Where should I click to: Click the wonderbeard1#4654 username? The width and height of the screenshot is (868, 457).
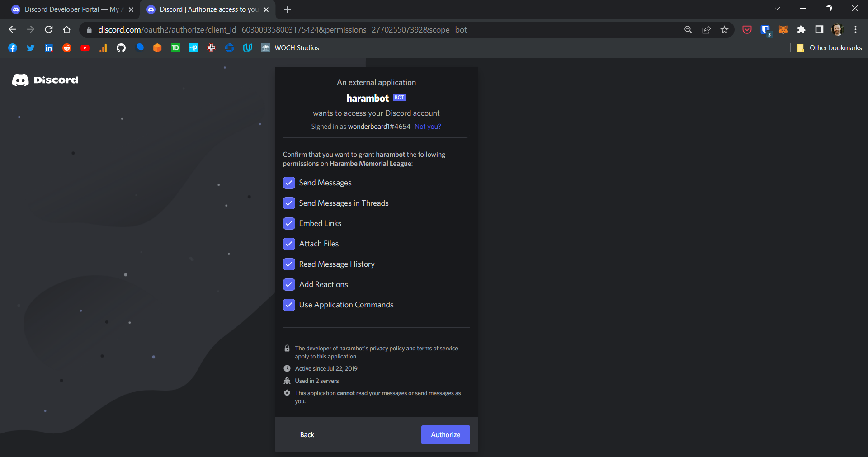(379, 127)
